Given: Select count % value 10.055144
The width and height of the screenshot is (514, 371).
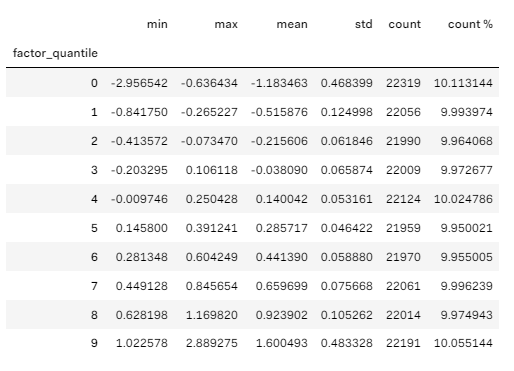Looking at the screenshot, I should pyautogui.click(x=463, y=343).
